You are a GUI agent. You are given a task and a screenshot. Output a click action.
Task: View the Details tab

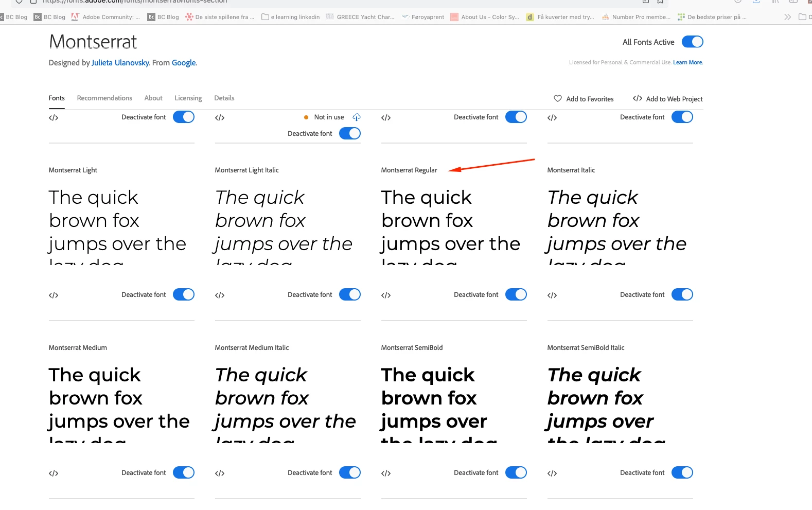224,98
